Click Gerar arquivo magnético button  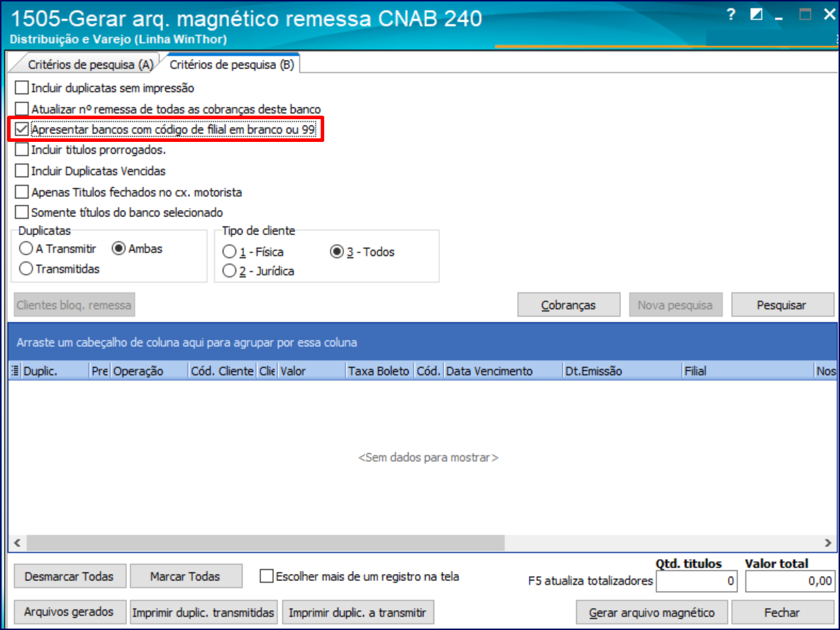coord(651,612)
